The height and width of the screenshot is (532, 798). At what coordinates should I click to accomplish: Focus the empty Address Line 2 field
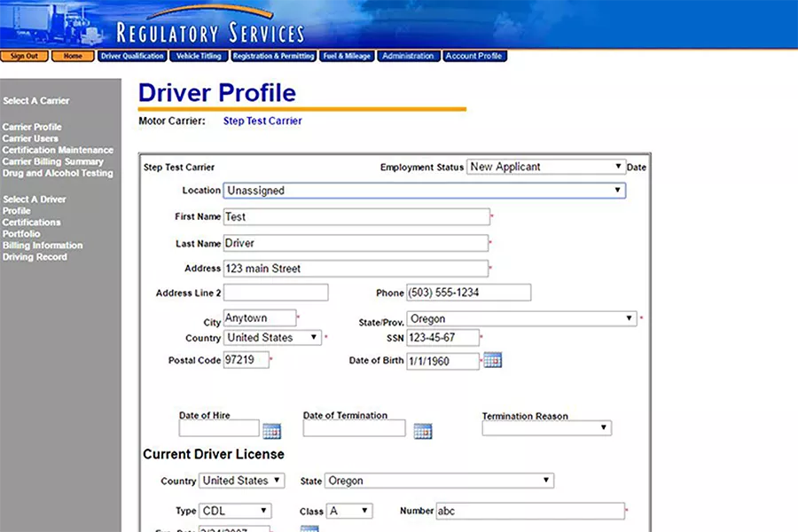tap(276, 293)
